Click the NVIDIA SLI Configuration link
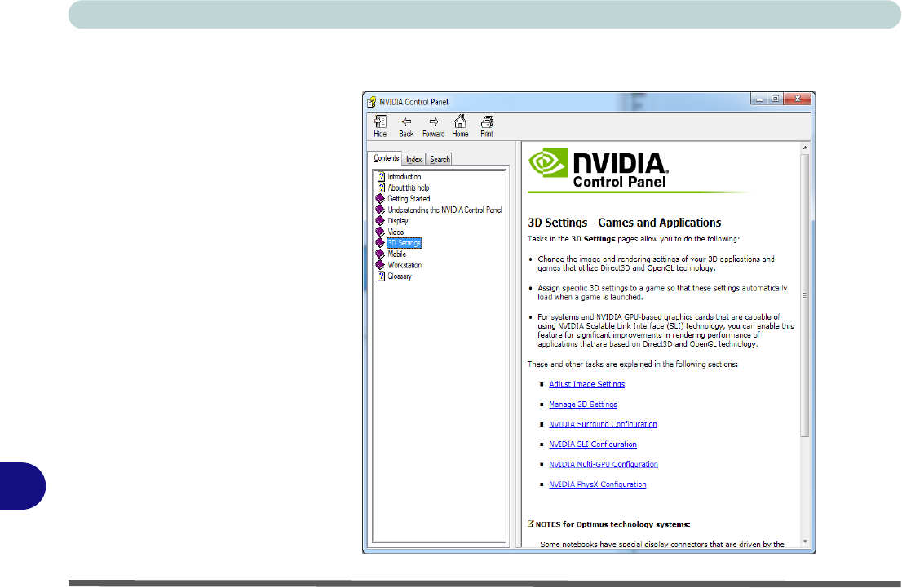The height and width of the screenshot is (588, 902). point(592,444)
